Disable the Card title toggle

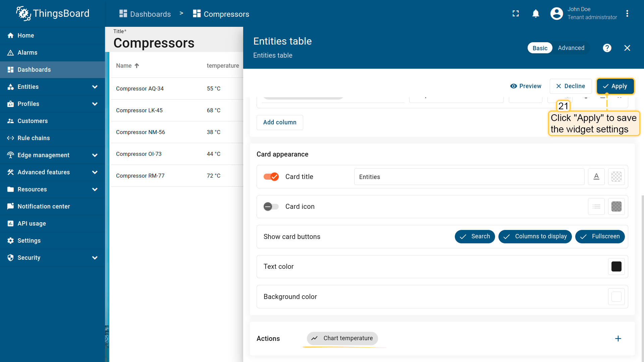click(271, 177)
